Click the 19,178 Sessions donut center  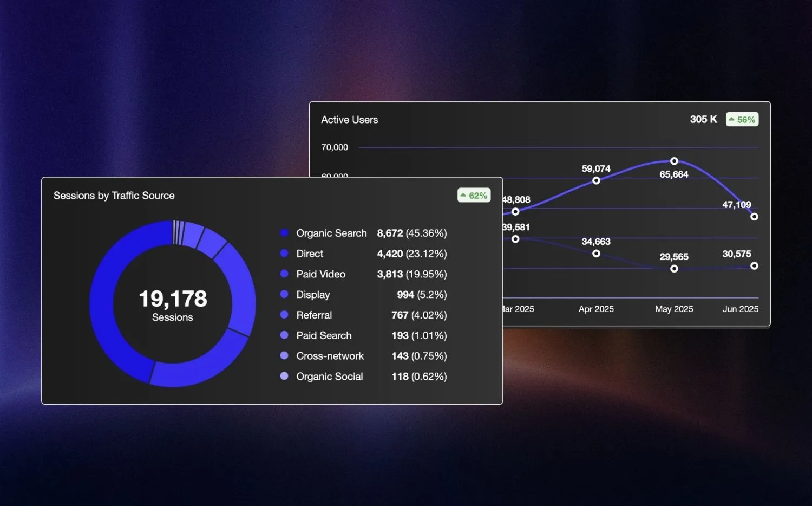(173, 304)
